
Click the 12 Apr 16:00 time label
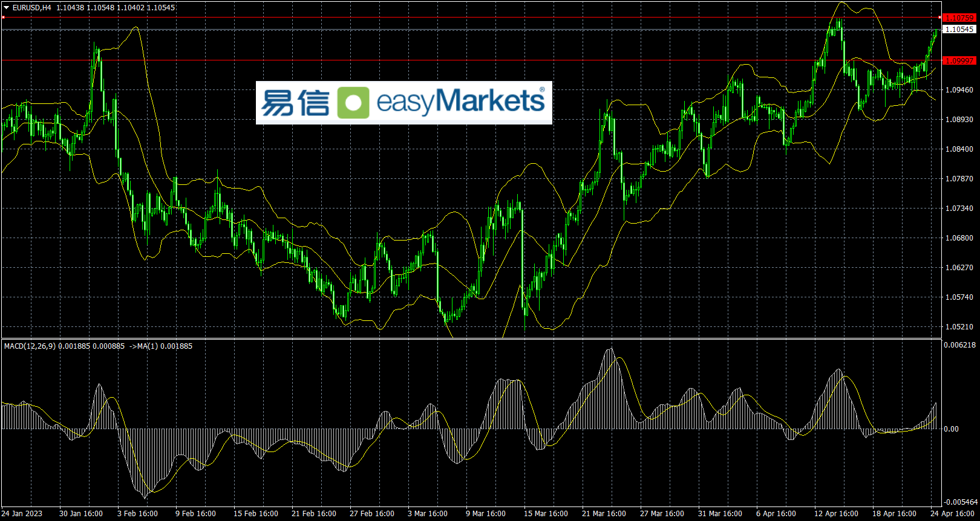(836, 514)
